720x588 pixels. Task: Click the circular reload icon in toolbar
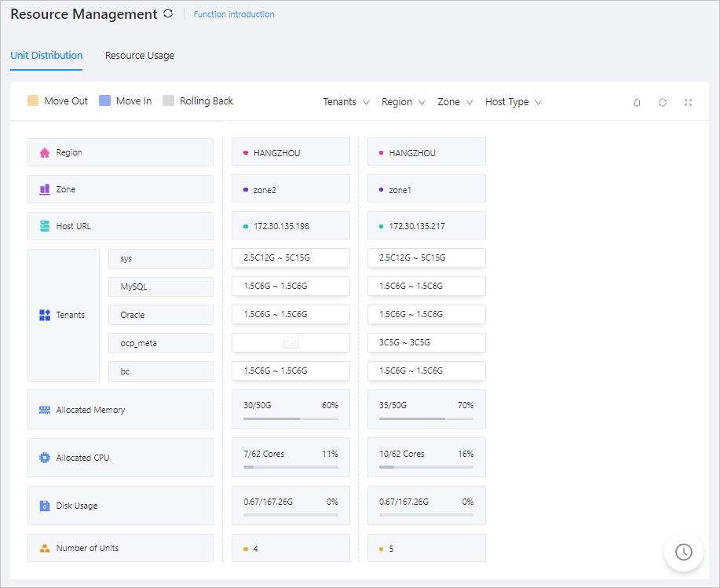[x=662, y=102]
